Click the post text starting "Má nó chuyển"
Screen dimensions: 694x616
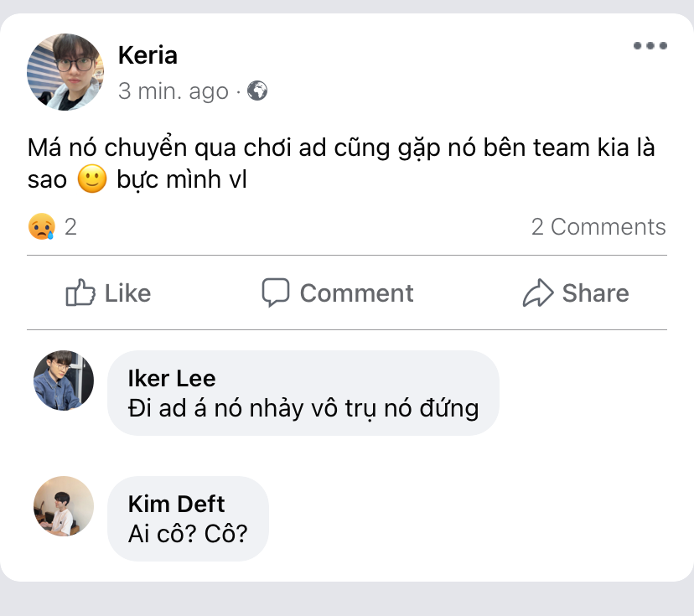pos(340,149)
